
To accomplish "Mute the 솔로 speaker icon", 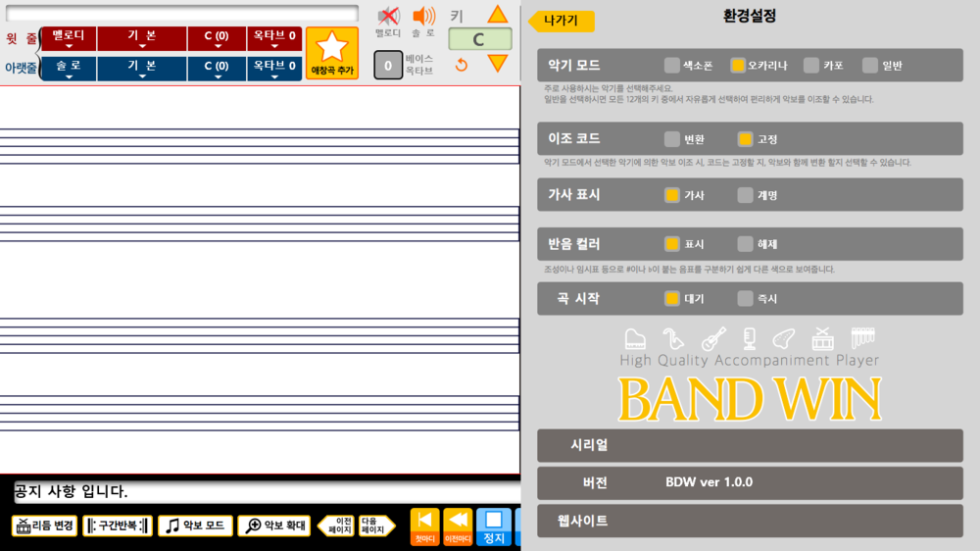I will 423,17.
